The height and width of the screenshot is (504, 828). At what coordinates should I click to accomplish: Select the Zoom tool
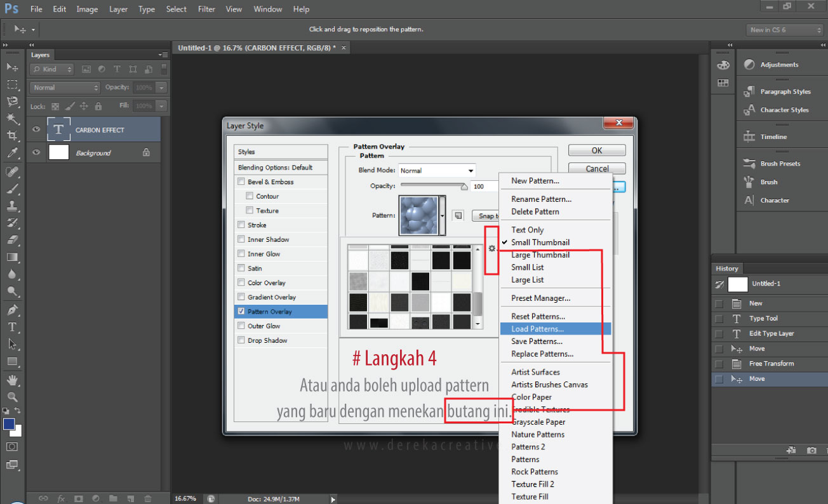click(12, 397)
